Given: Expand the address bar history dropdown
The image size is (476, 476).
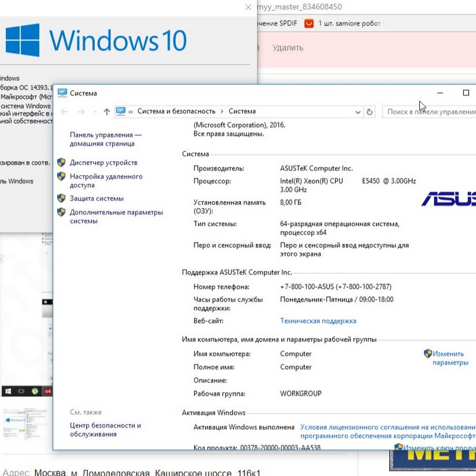Looking at the screenshot, I should click(358, 112).
